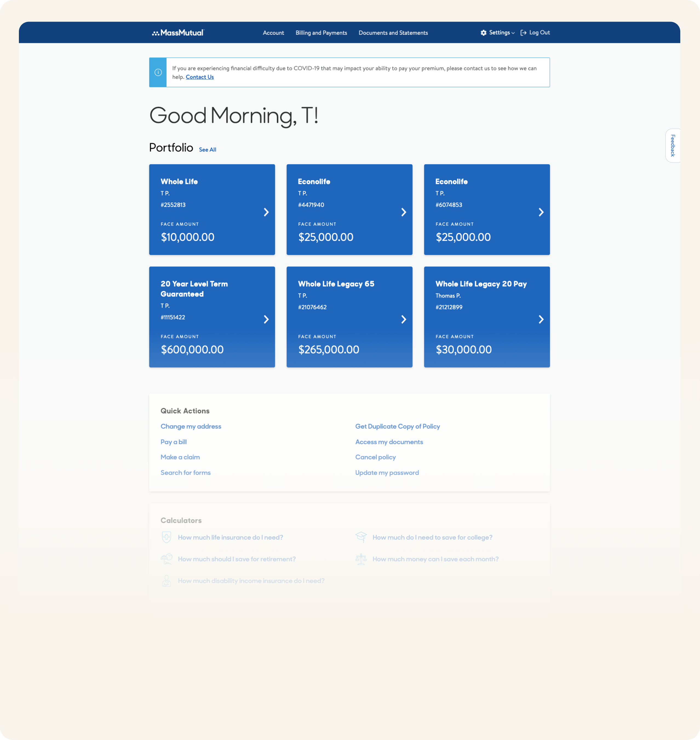700x740 pixels.
Task: Click the retirement savings calculator icon
Action: click(x=167, y=559)
